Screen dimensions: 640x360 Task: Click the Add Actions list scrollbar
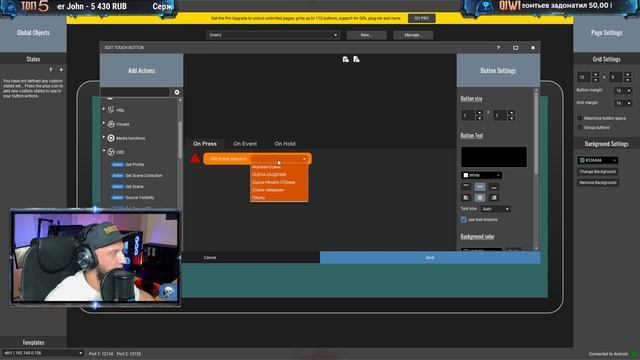tap(180, 139)
